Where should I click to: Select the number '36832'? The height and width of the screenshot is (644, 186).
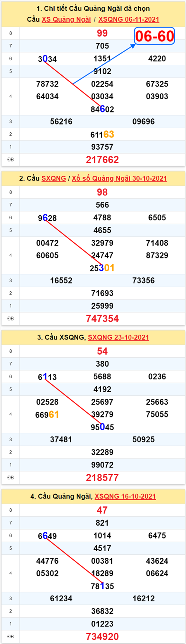point(102,611)
